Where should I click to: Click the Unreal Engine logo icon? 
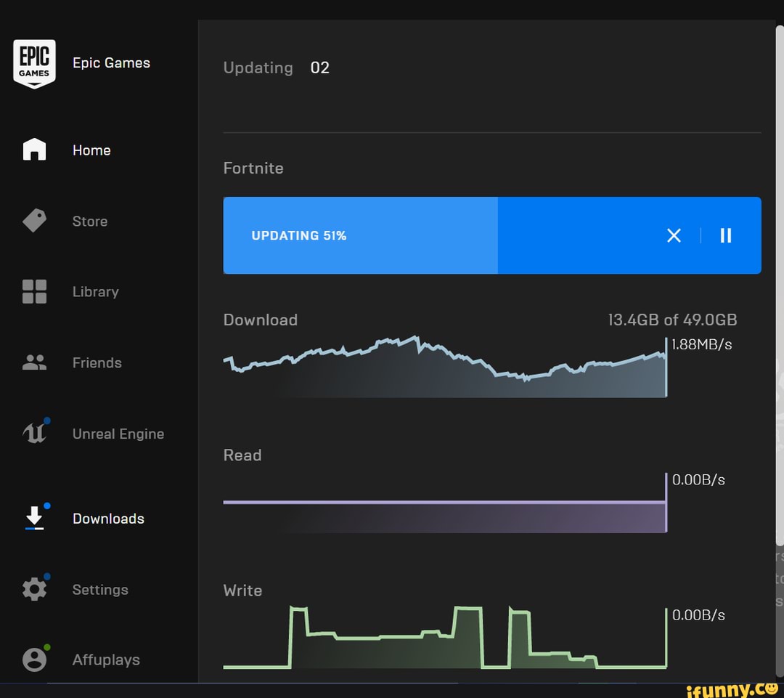(x=34, y=434)
